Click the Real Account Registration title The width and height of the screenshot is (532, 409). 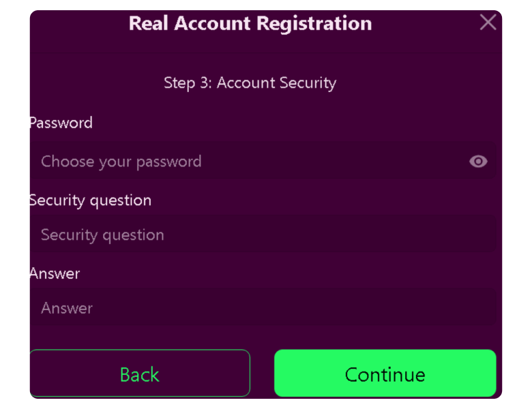pos(250,23)
